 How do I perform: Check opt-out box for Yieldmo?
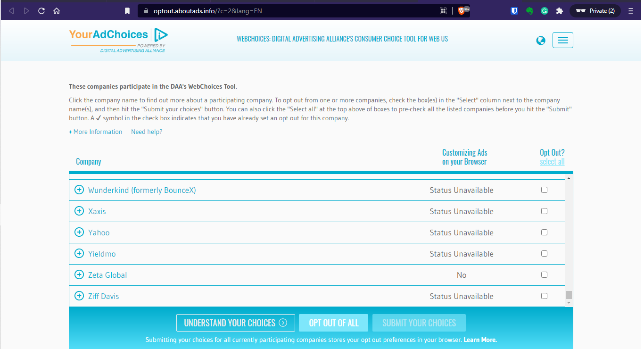click(544, 254)
